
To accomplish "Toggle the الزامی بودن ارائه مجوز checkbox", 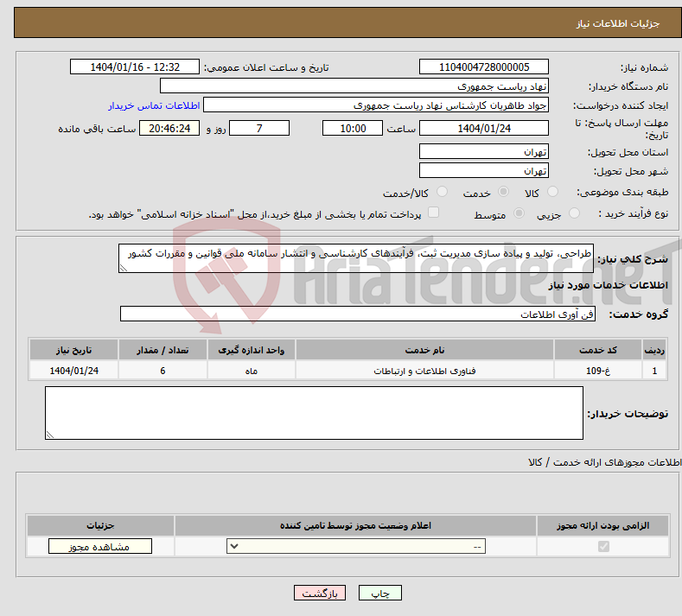I will click(603, 546).
